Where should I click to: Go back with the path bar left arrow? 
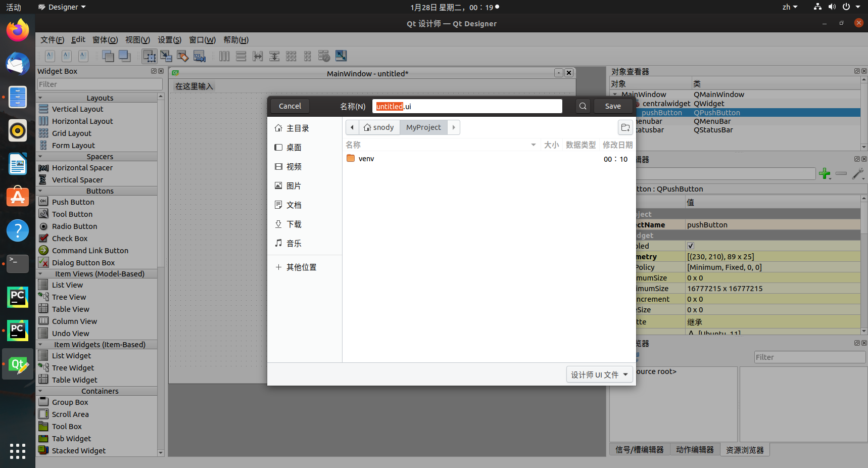[x=352, y=127]
